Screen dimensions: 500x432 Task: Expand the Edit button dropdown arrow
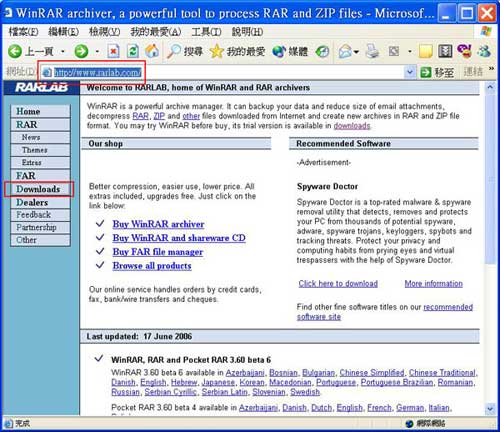[410, 52]
